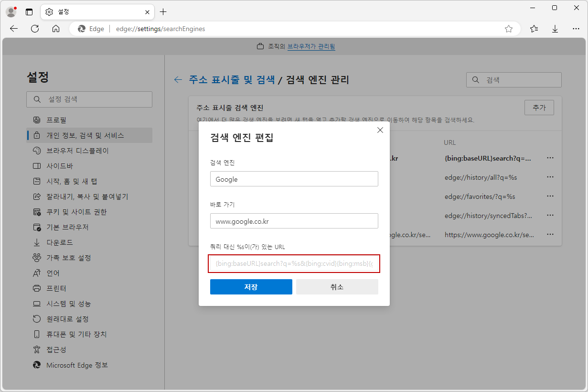Open 시작, 홈 및 새 탭 settings
Screen dimensions: 588x392
89,181
